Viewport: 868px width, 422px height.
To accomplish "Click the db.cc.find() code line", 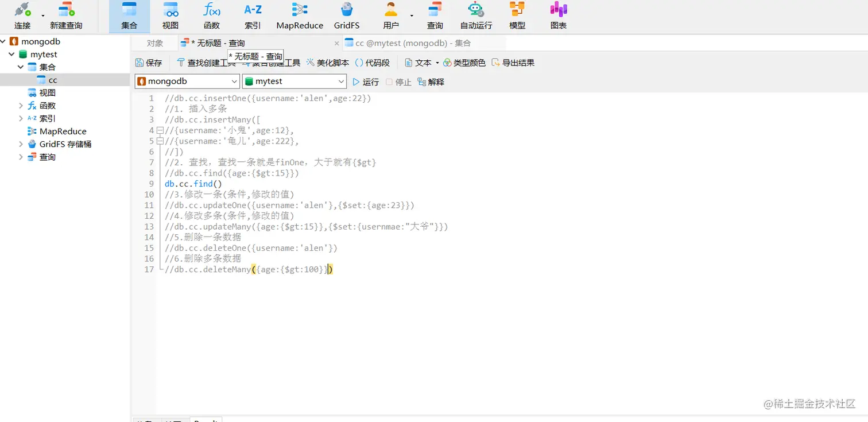I will point(193,184).
